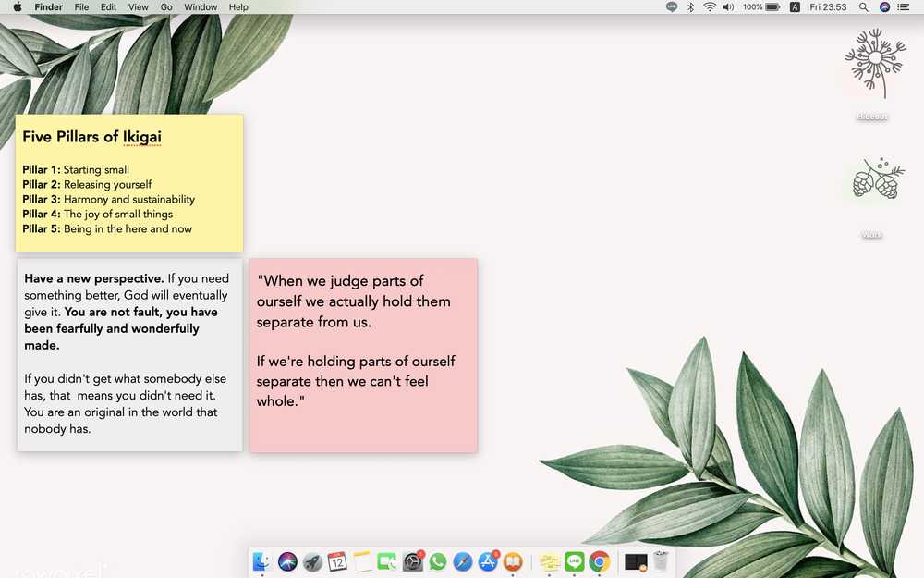
Task: Open the Trash in the dock
Action: click(661, 561)
